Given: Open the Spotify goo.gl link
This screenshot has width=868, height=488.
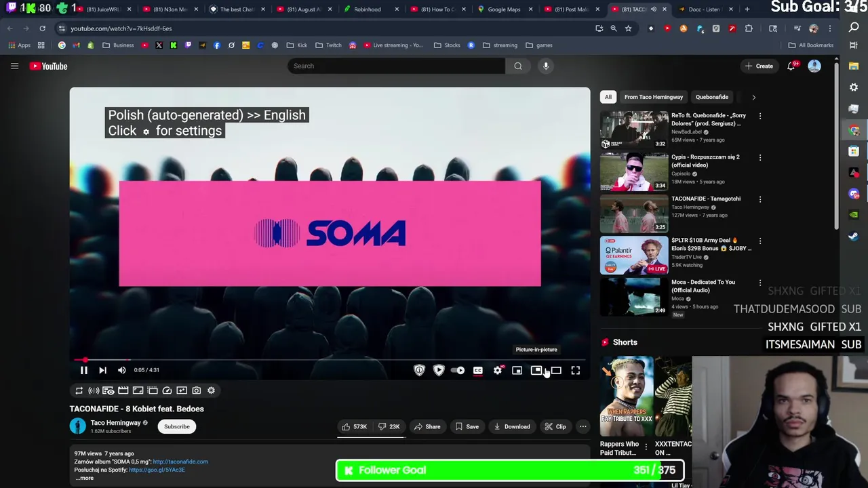Looking at the screenshot, I should click(157, 470).
